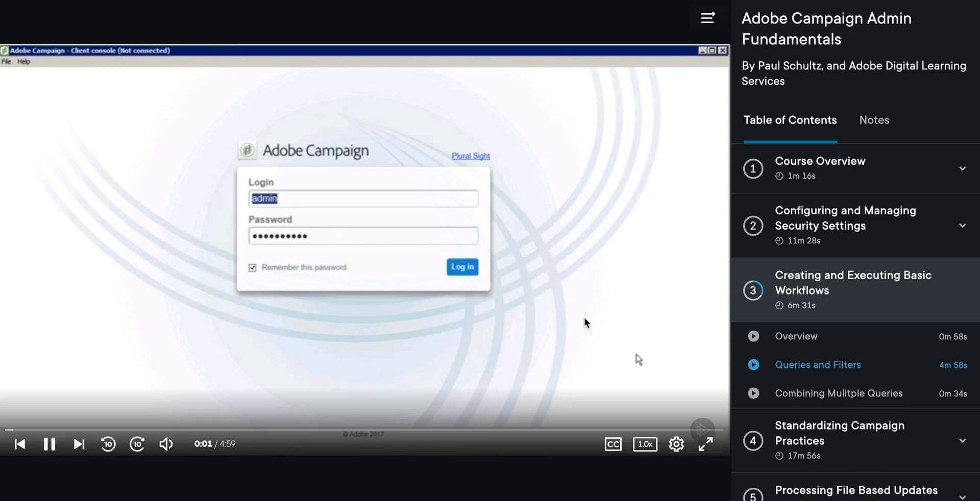Click Course Overview module title

click(x=820, y=161)
